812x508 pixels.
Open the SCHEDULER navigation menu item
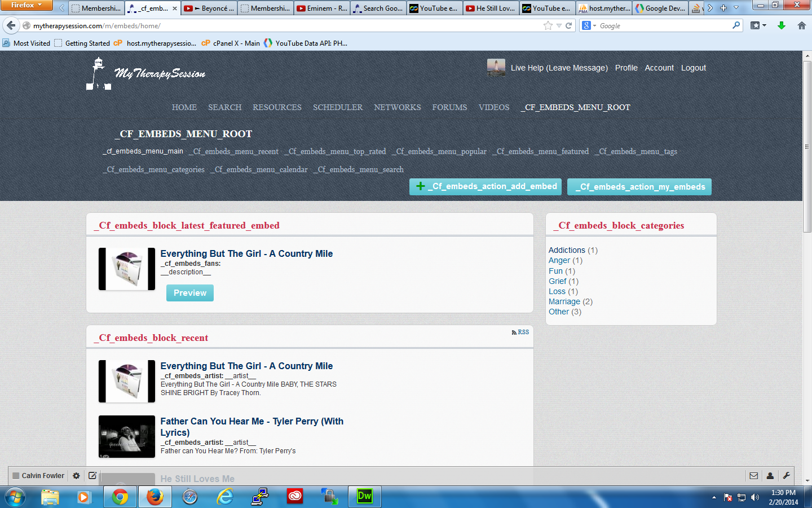pos(338,107)
